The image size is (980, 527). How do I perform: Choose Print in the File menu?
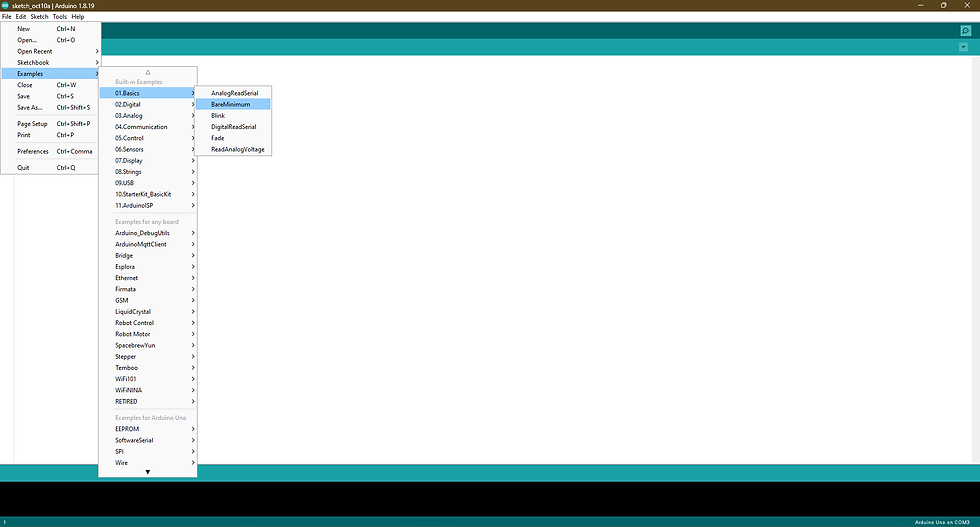tap(50, 135)
